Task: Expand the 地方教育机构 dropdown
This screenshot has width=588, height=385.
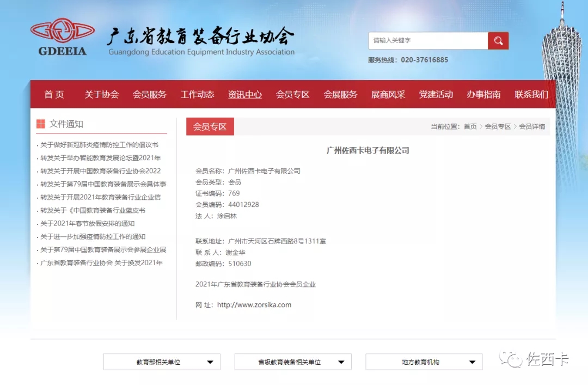Action: (x=424, y=362)
